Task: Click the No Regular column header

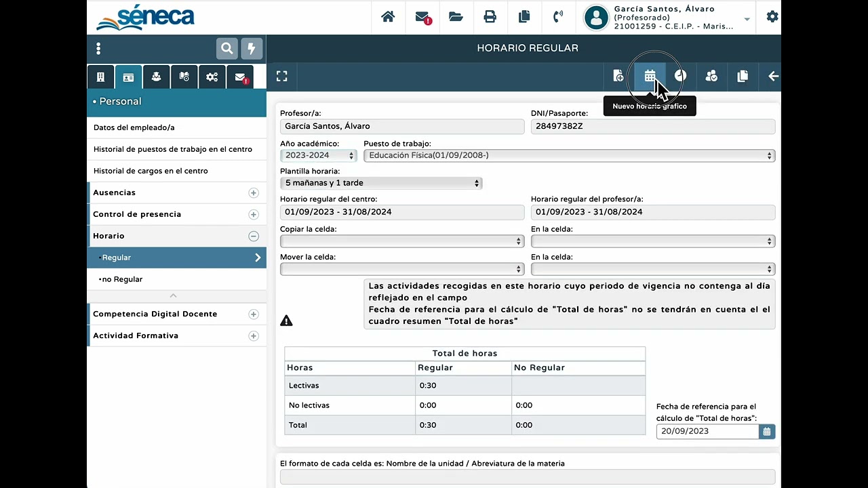Action: pos(539,367)
